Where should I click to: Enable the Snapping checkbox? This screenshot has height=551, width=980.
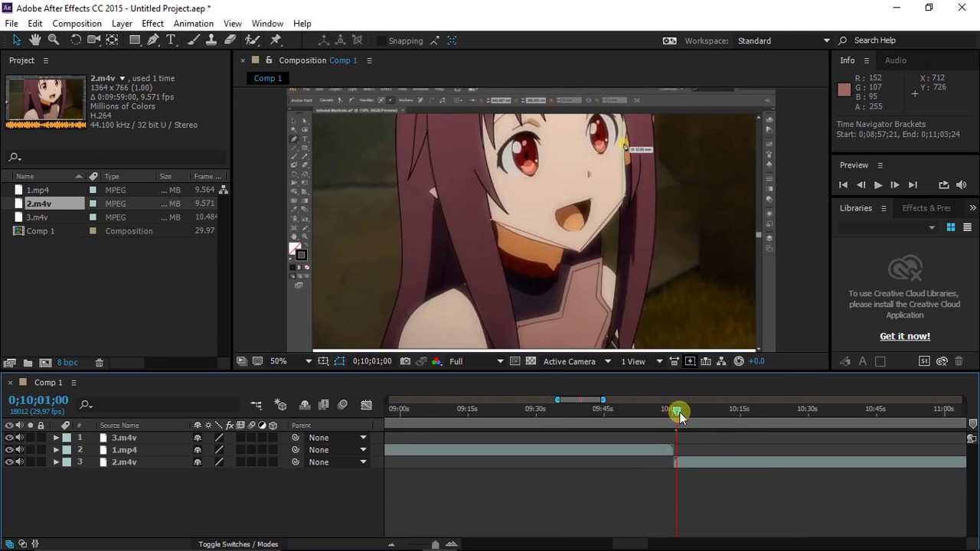pyautogui.click(x=381, y=41)
